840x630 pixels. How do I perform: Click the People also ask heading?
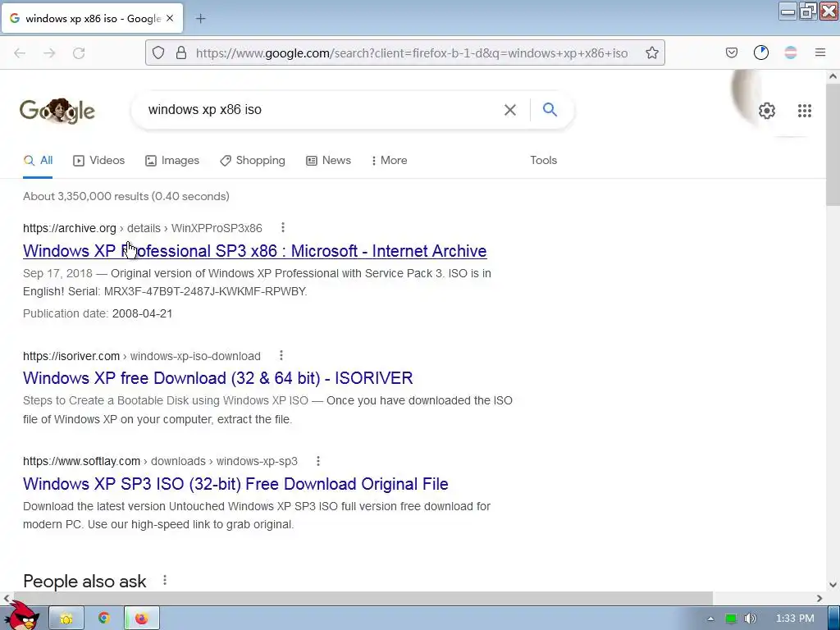click(84, 582)
